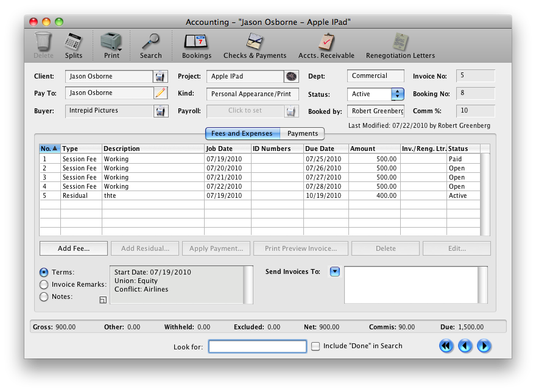Viewport: 536px width, 392px height.
Task: Switch to the Fees and Expenses tab
Action: tap(242, 134)
